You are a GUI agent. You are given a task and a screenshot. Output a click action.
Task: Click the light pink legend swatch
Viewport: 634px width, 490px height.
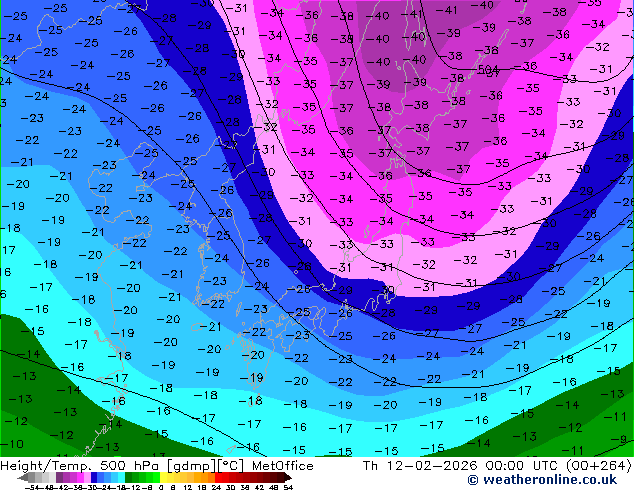coord(87,477)
